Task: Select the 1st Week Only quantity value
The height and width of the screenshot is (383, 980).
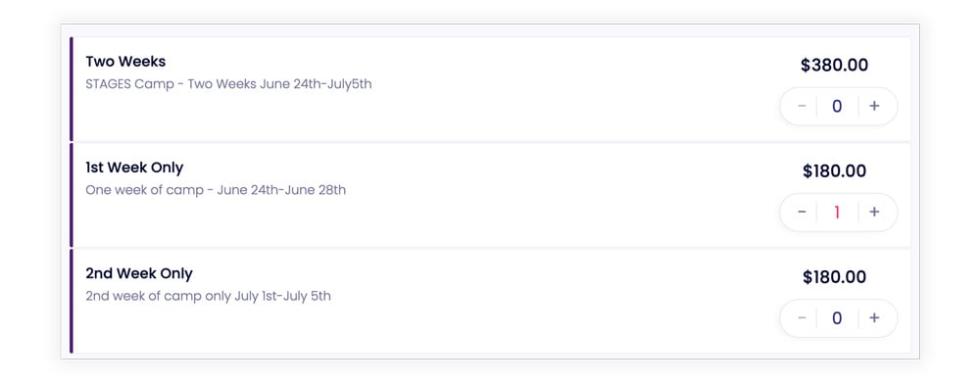Action: (x=837, y=213)
